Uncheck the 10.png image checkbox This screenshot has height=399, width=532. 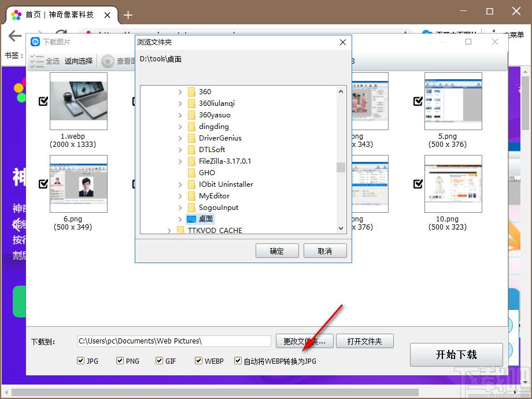tap(418, 184)
